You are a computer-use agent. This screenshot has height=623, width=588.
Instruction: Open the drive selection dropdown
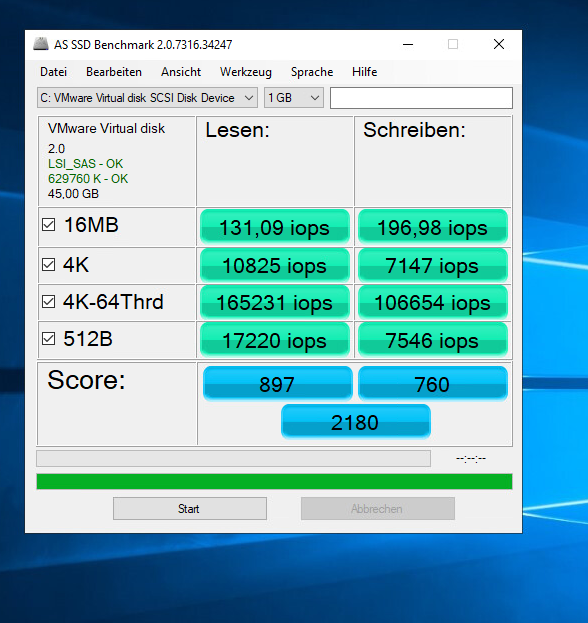click(147, 98)
